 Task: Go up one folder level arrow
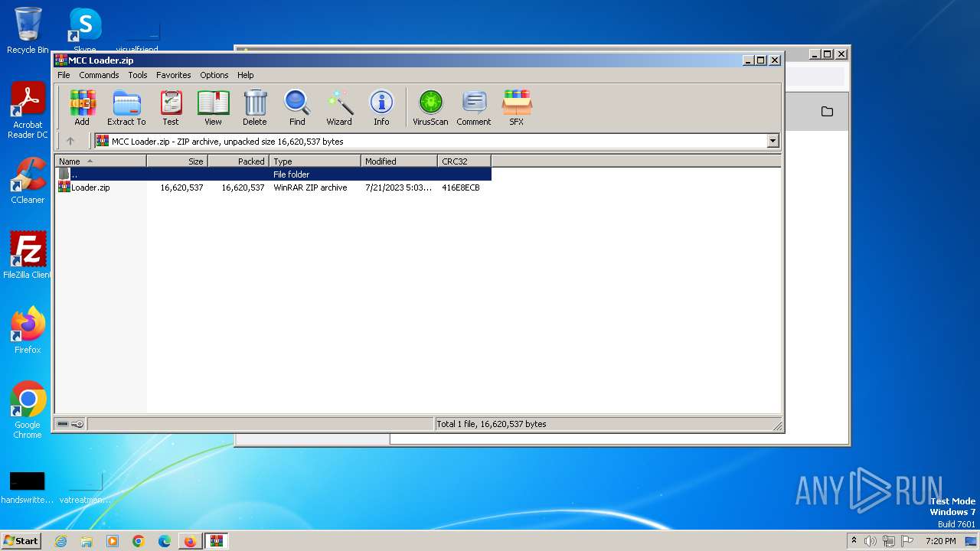click(70, 141)
